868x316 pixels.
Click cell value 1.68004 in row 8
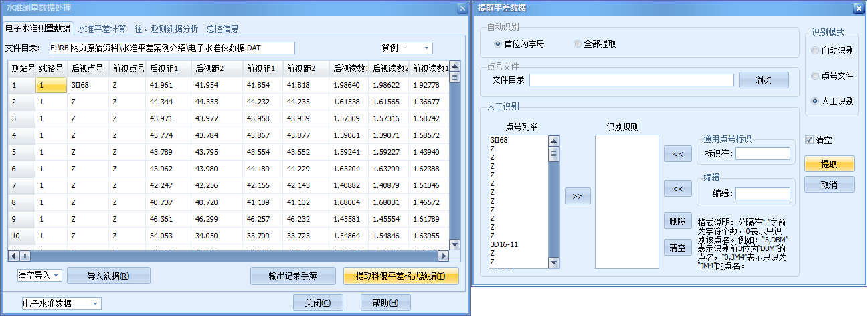tap(349, 202)
